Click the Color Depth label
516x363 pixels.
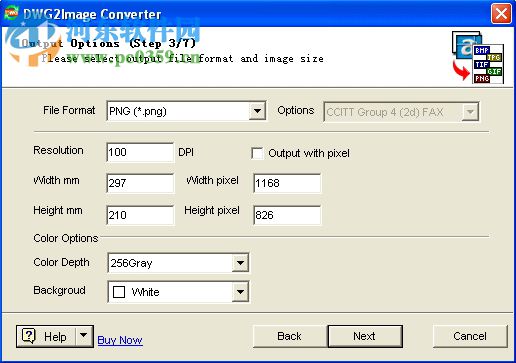point(61,262)
